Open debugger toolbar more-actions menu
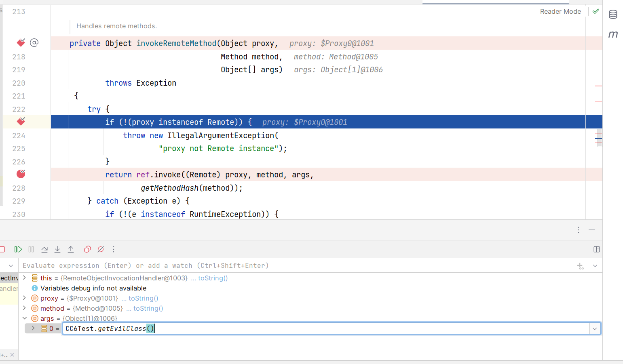Viewport: 623px width, 364px height. (x=114, y=250)
